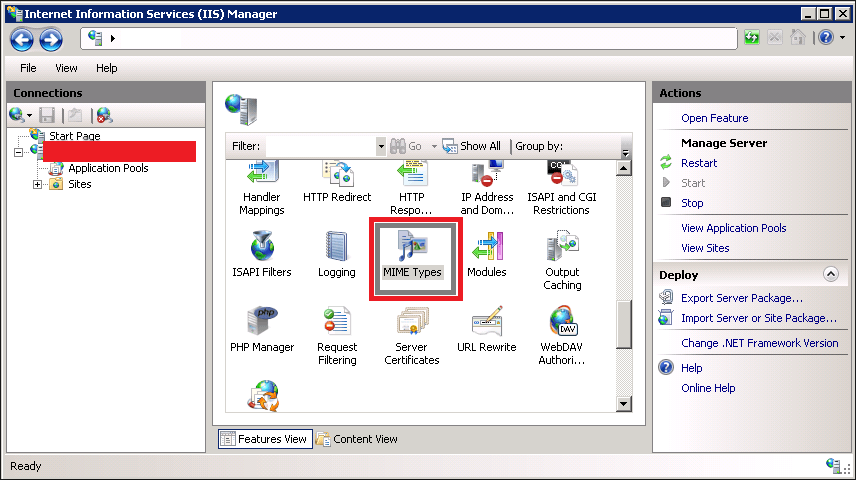This screenshot has height=480, width=856.
Task: Stop the server from Actions
Action: point(692,203)
